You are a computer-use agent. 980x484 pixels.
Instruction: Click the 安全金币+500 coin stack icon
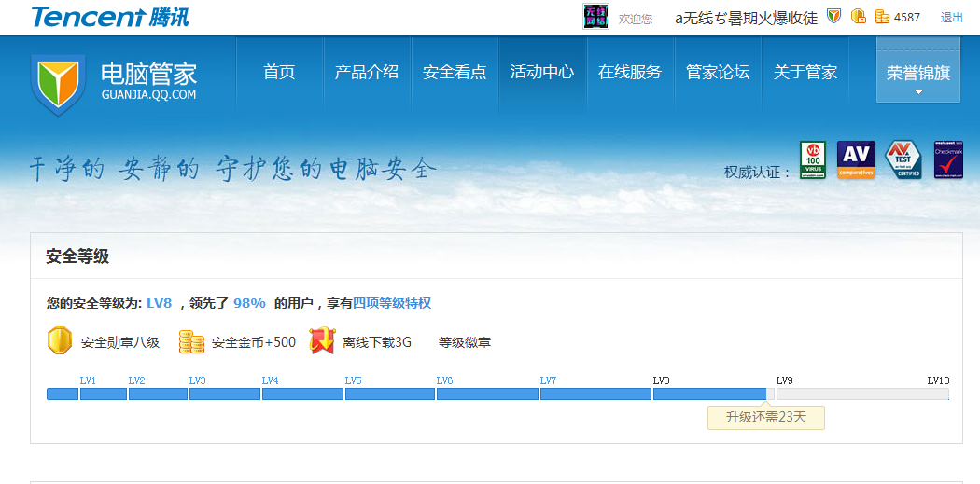tap(192, 341)
